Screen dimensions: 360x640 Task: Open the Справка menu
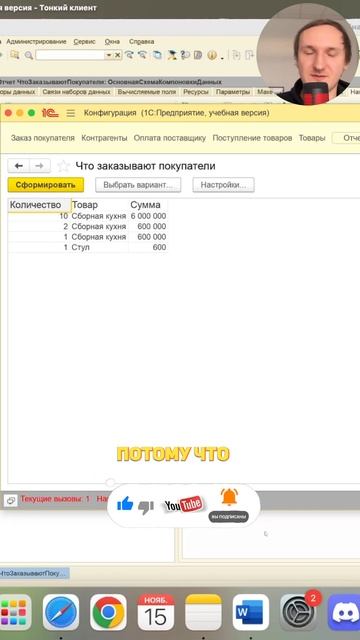(142, 42)
